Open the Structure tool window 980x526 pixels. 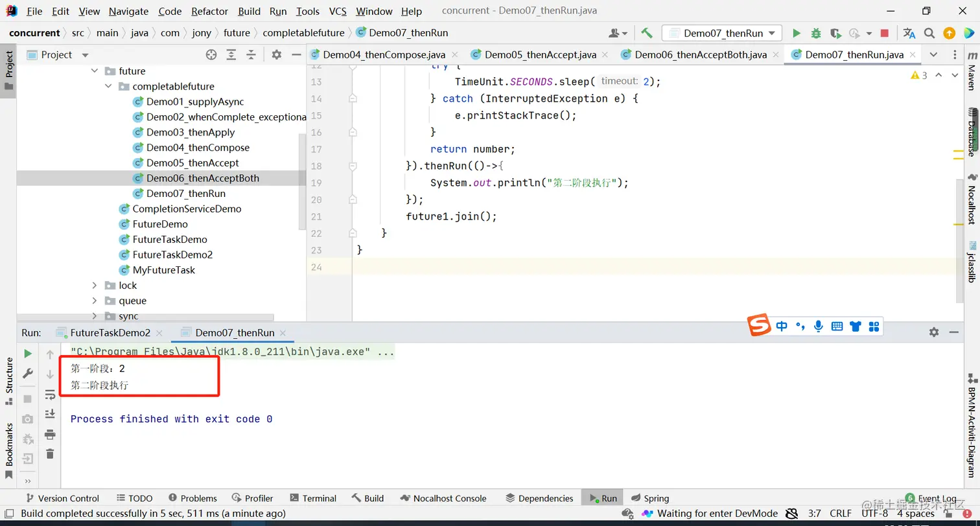pos(9,382)
